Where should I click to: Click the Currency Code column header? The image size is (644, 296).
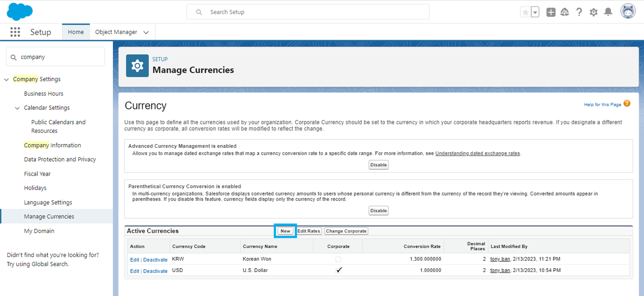click(189, 246)
